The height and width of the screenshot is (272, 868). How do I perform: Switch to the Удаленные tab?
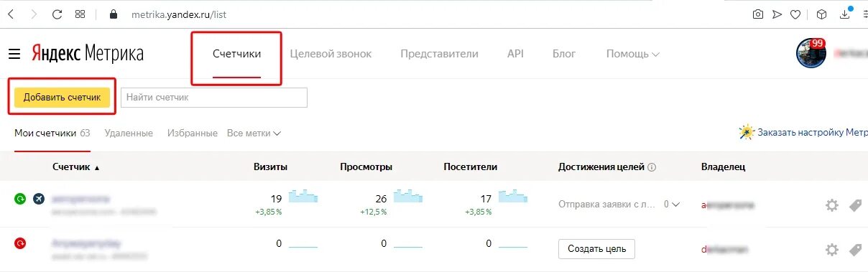[x=129, y=133]
